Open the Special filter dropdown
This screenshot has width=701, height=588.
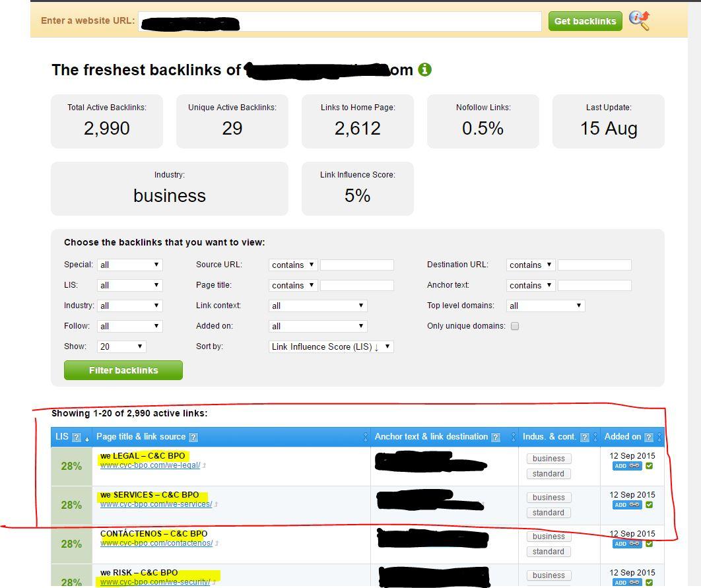pos(129,264)
